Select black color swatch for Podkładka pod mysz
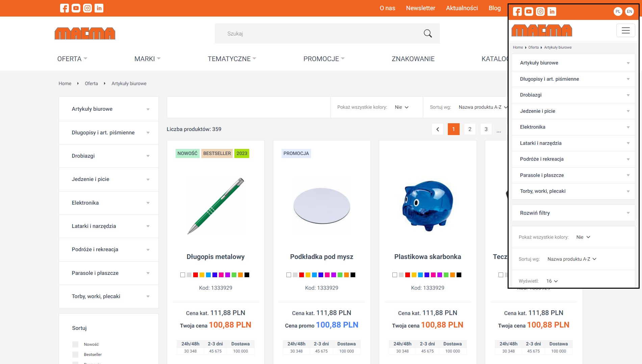 353,275
